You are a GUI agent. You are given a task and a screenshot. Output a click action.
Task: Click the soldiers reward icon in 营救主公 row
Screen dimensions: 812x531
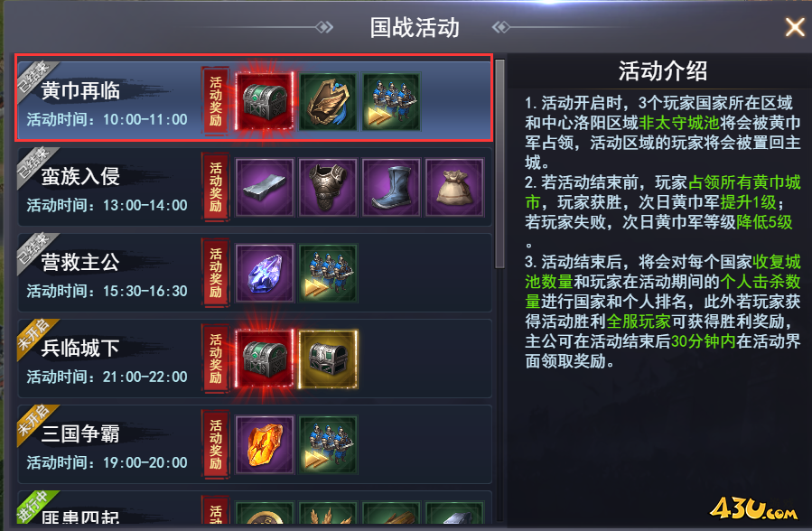tap(328, 274)
